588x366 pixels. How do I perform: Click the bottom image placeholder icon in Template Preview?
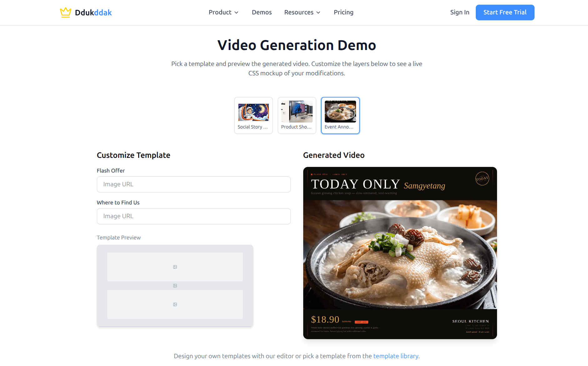(x=175, y=304)
